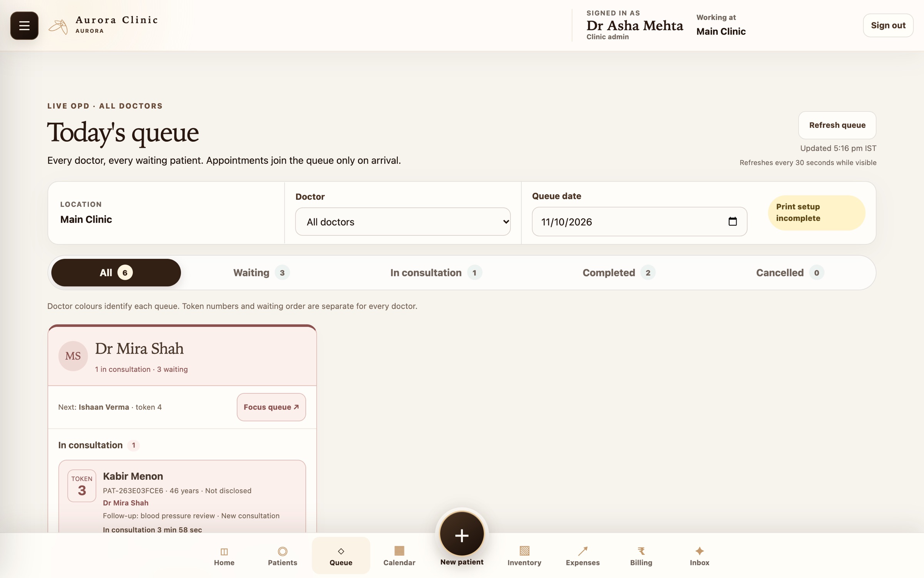Click the MS avatar for Dr Mira Shah
This screenshot has height=578, width=924.
(x=73, y=356)
